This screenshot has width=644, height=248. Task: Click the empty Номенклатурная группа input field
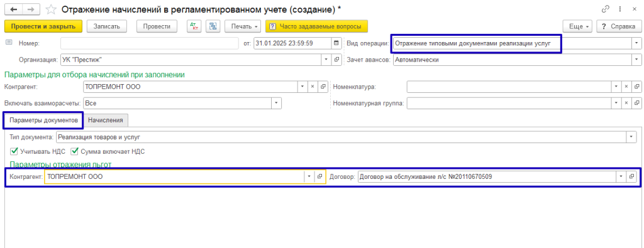pos(509,104)
